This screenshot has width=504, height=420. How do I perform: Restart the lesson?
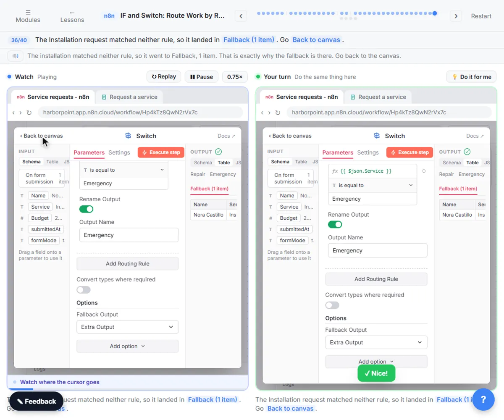pos(481,16)
